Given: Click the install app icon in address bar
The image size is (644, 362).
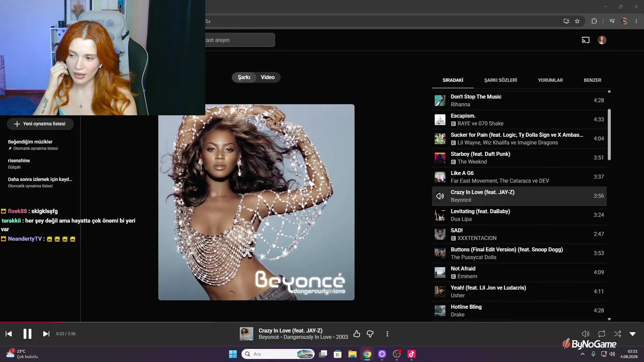Looking at the screenshot, I should point(566,21).
